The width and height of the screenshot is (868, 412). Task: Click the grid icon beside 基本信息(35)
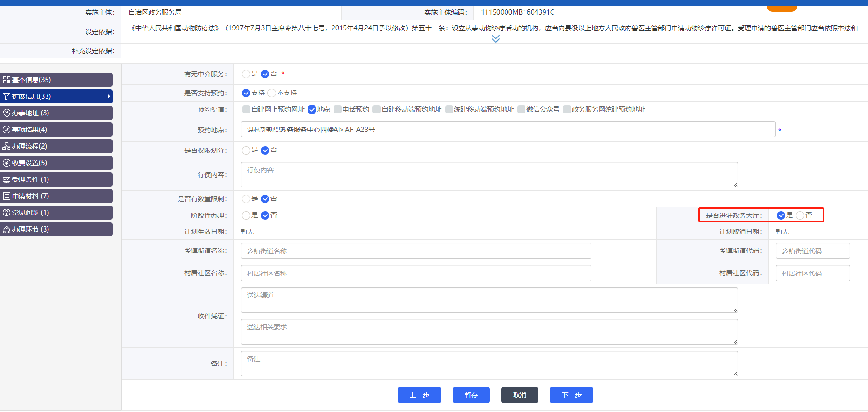(7, 80)
